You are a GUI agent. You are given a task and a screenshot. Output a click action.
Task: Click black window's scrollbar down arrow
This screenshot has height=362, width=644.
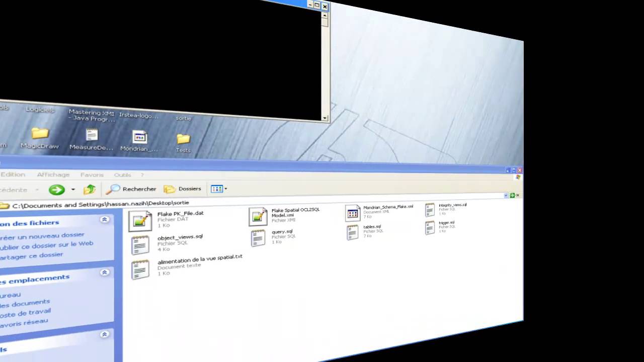(325, 118)
